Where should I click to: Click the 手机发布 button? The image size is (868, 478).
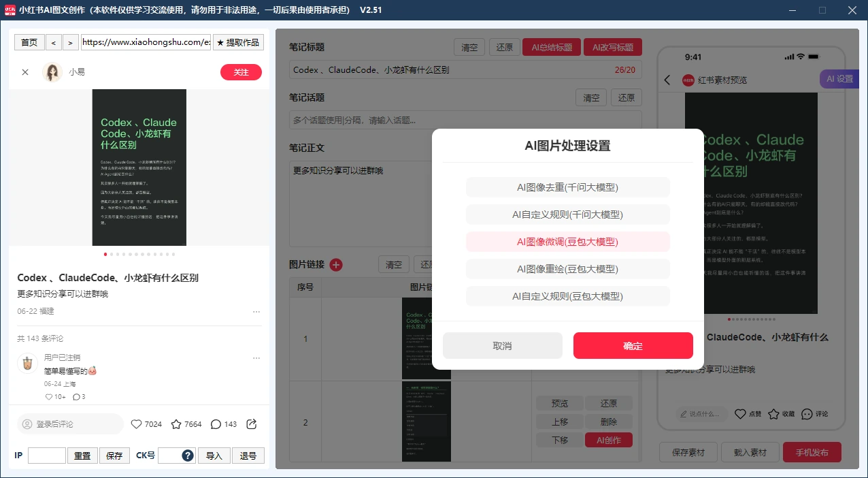812,452
